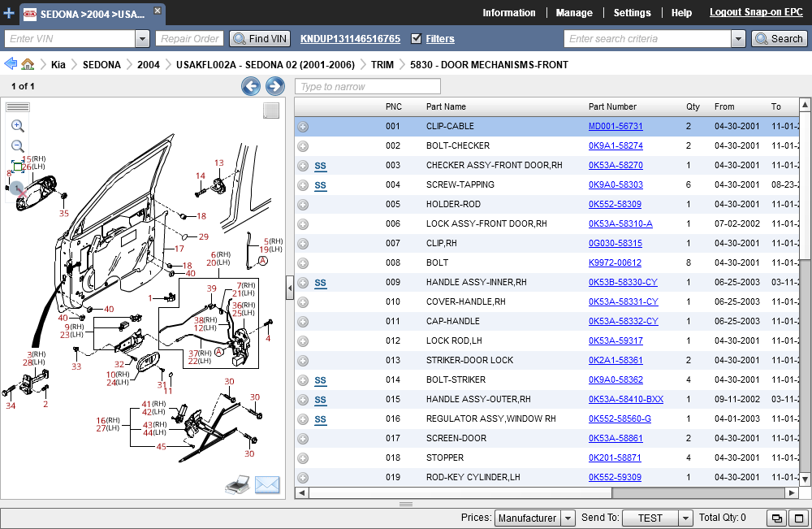Image resolution: width=812 pixels, height=529 pixels.
Task: Close the SEDONA >2004 tab
Action: pyautogui.click(x=158, y=11)
